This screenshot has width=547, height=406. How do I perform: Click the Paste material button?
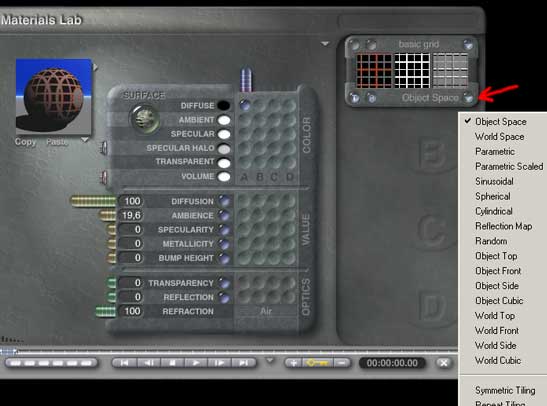[x=57, y=142]
